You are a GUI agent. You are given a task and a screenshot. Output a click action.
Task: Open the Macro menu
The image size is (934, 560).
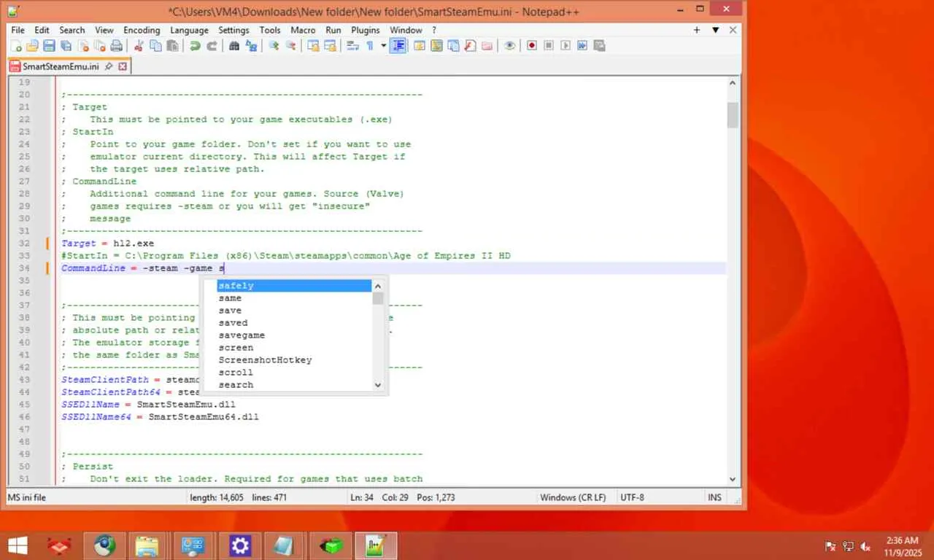click(303, 30)
